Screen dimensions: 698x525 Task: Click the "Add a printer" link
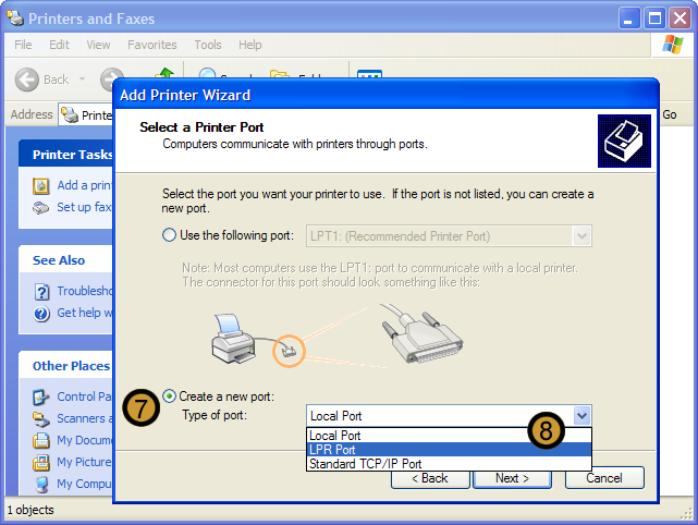pos(85,185)
